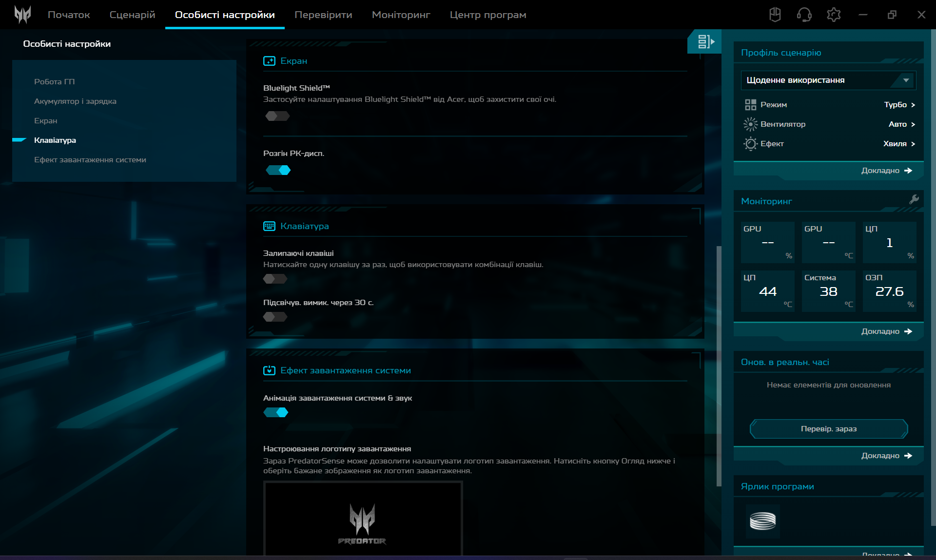Disable the Розгін РК-дисп. toggle
Viewport: 936px width, 560px height.
[x=278, y=170]
